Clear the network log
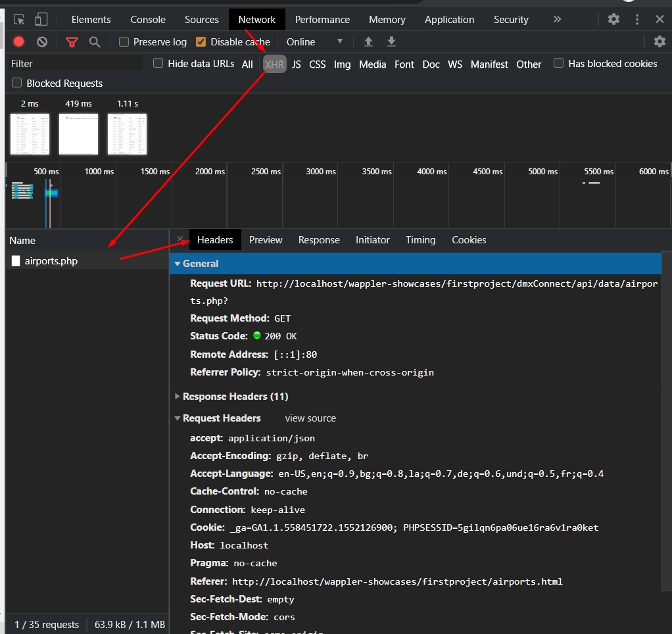 click(42, 42)
